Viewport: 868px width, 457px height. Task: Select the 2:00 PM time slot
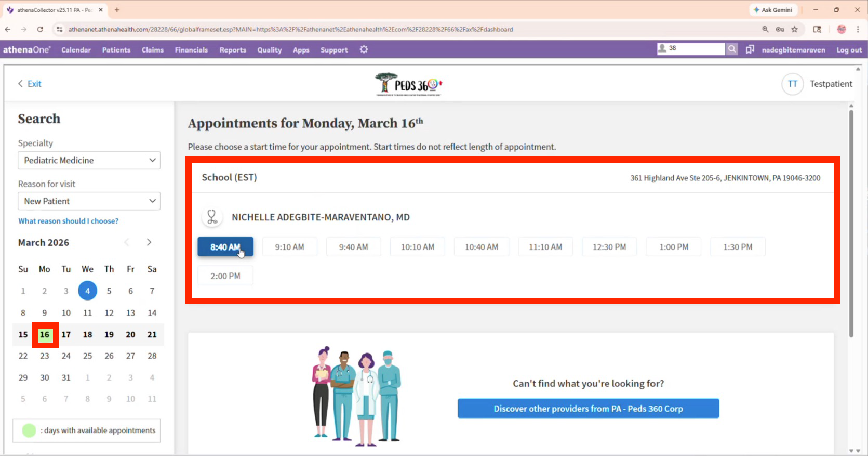pyautogui.click(x=225, y=276)
